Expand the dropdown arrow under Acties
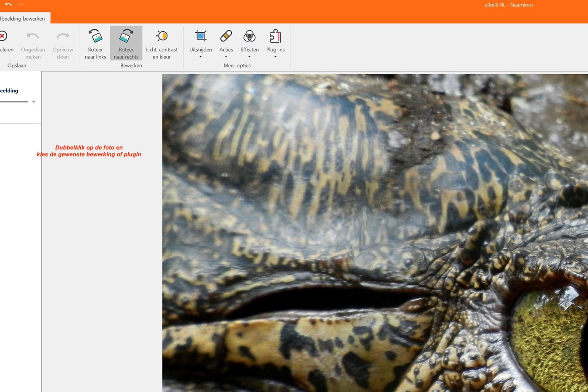 tap(226, 57)
